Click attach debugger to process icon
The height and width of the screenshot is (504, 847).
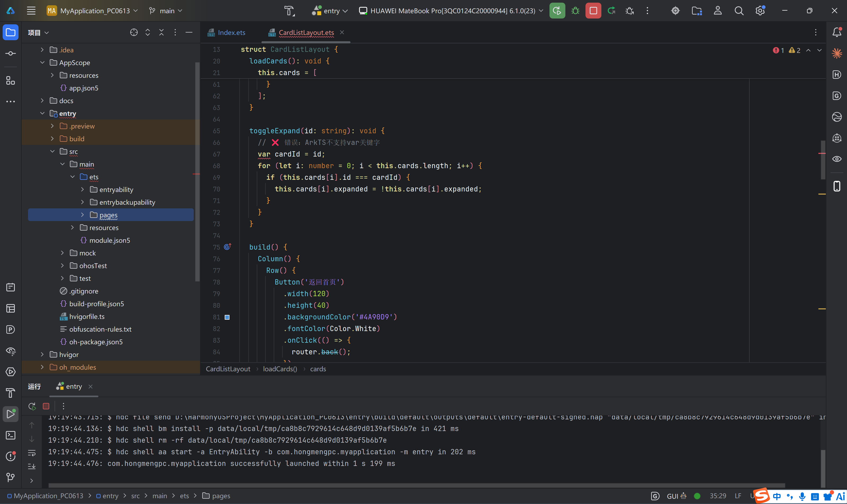pos(629,11)
